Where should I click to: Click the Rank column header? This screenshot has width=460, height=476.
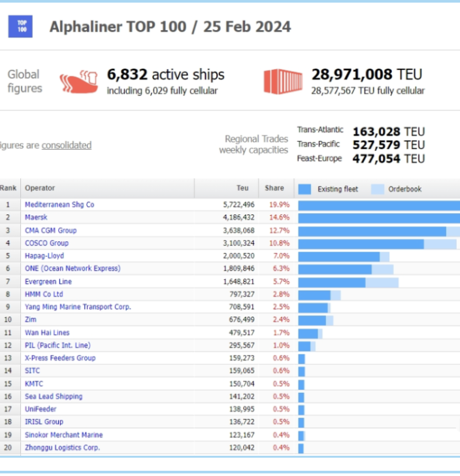tap(8, 188)
